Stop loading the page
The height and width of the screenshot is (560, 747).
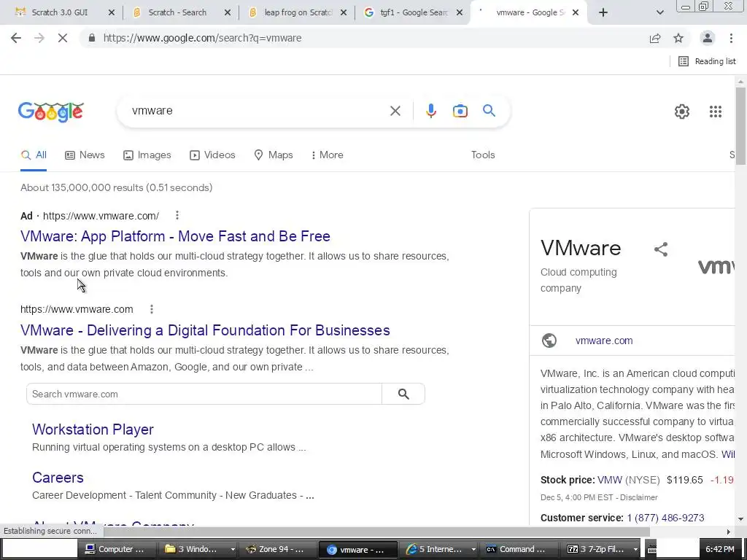(x=63, y=38)
